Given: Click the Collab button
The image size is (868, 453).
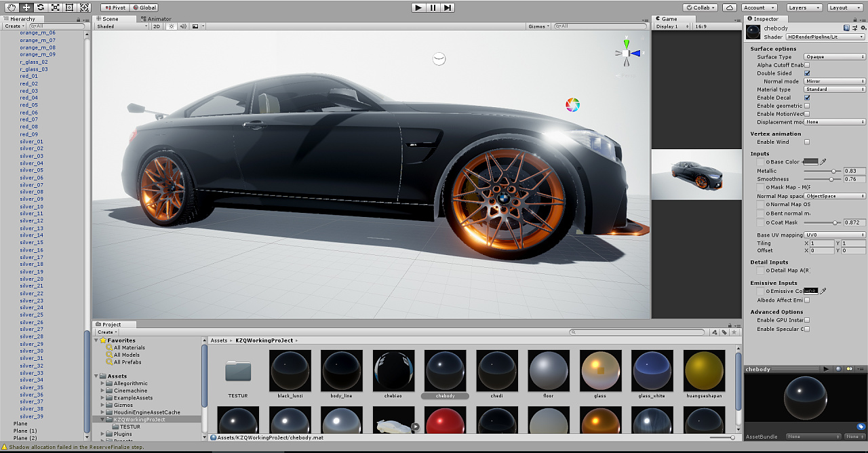Looking at the screenshot, I should [x=698, y=7].
